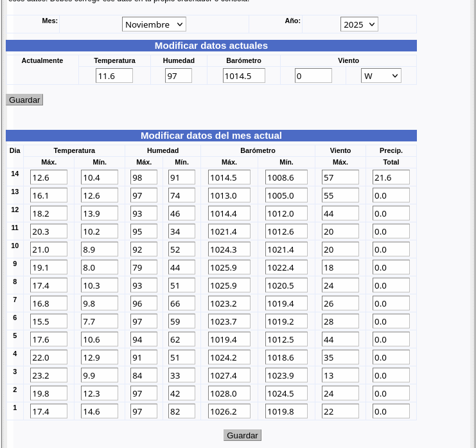Edit day 10 min temperature 8.9
Screen dimensions: 476x448
tap(100, 249)
